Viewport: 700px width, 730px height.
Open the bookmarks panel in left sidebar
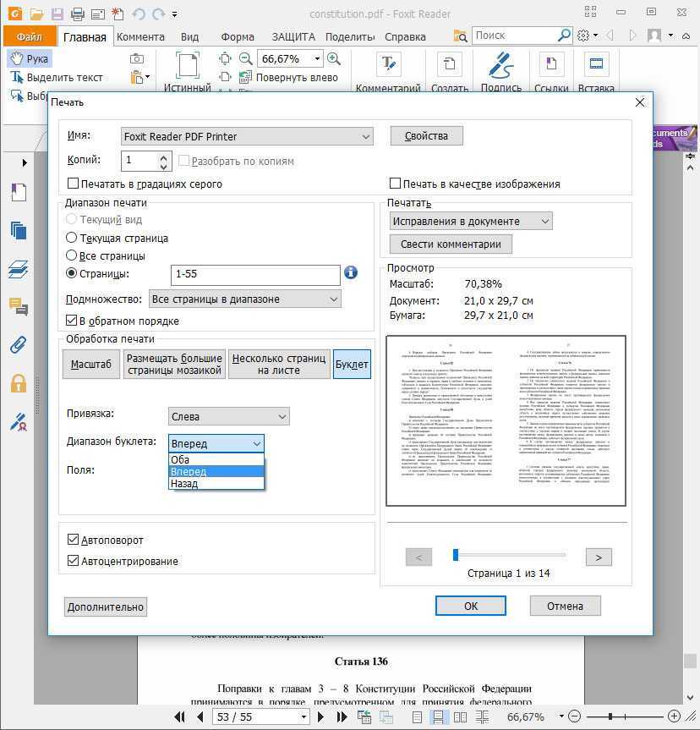pos(18,192)
